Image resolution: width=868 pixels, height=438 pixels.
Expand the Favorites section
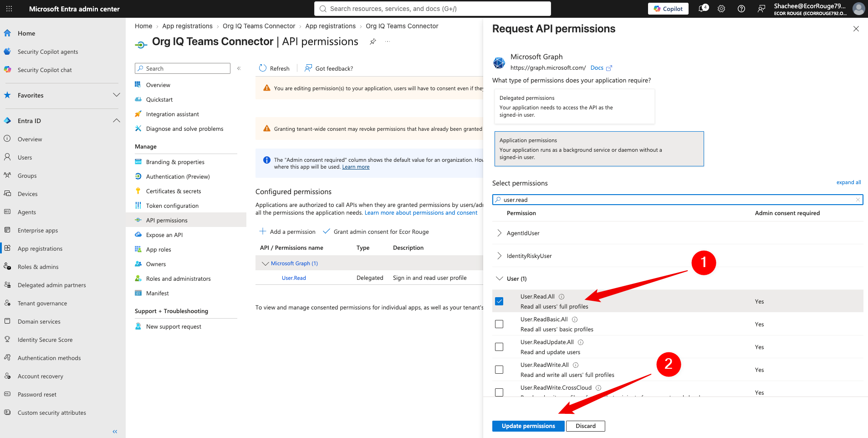[117, 95]
